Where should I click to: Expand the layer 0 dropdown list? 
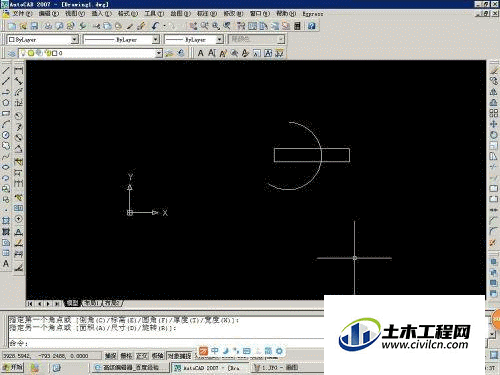pyautogui.click(x=159, y=53)
